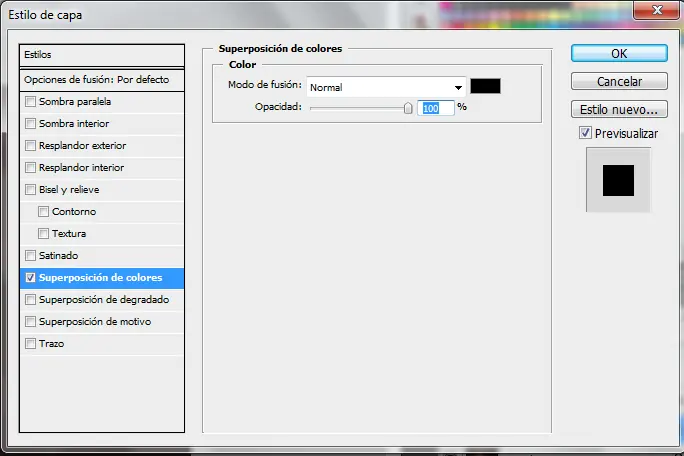Enable the Sombra interior checkbox
Image resolution: width=684 pixels, height=456 pixels.
30,123
